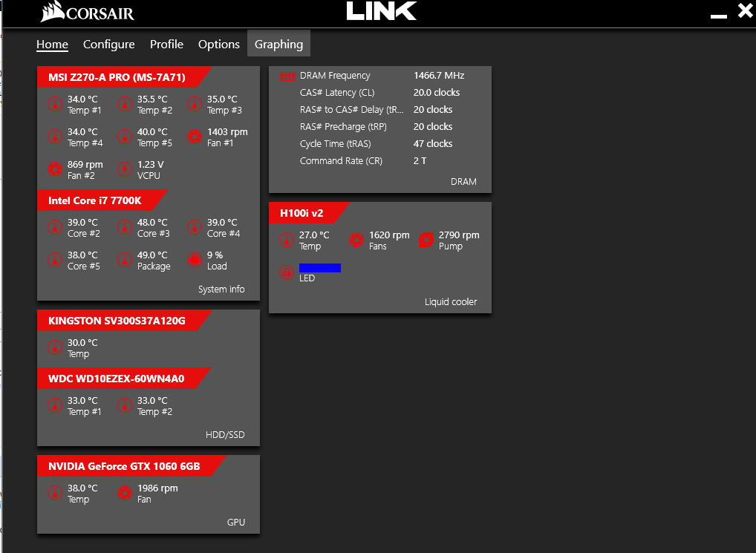Click the GPU panel label

236,522
